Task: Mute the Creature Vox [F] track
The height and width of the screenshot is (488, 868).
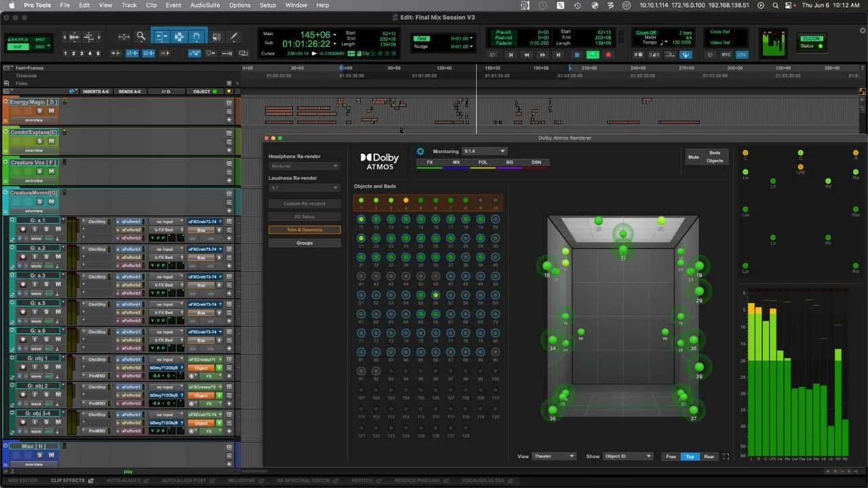Action: (51, 171)
